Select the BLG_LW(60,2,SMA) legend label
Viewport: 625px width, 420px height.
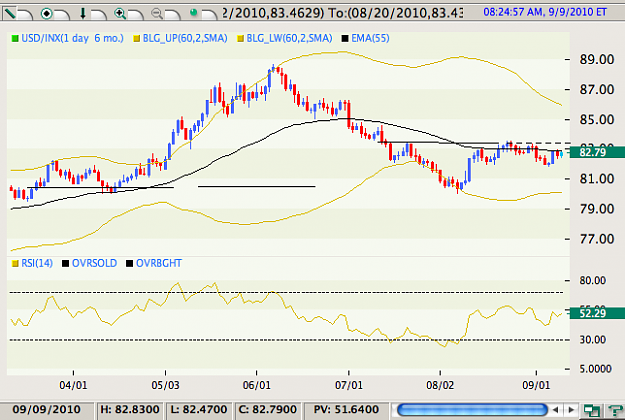[x=289, y=38]
